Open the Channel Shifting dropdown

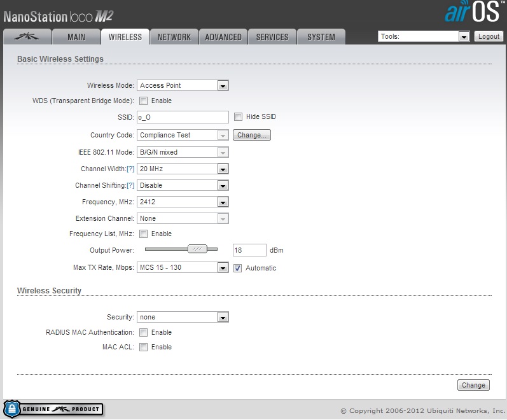[x=183, y=185]
